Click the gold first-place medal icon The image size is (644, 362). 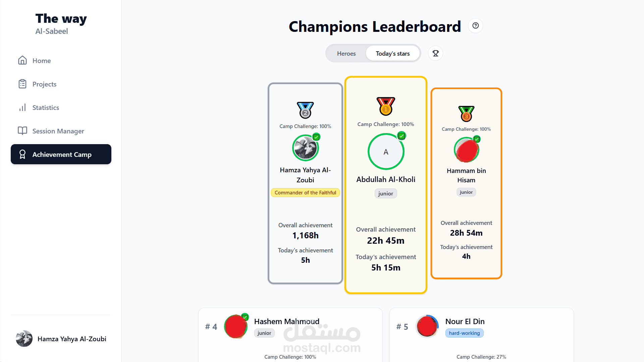point(386,106)
